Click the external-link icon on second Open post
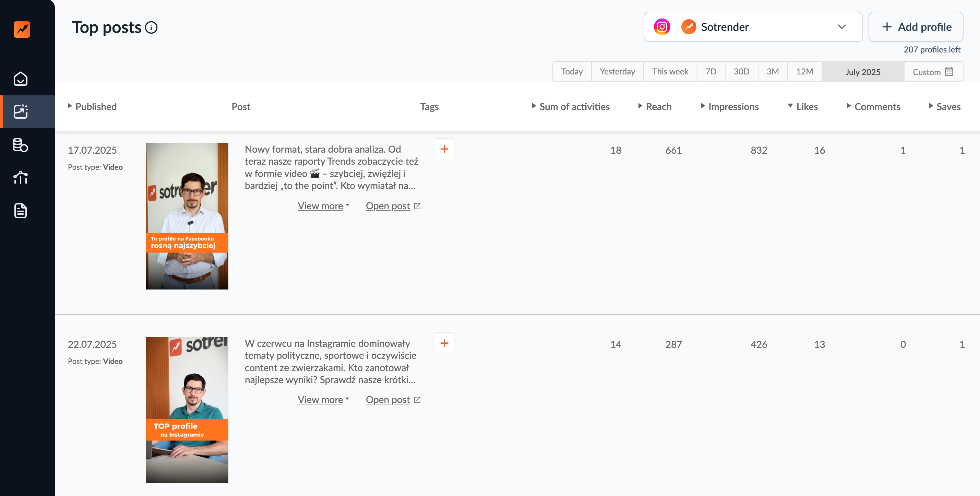 [x=417, y=399]
